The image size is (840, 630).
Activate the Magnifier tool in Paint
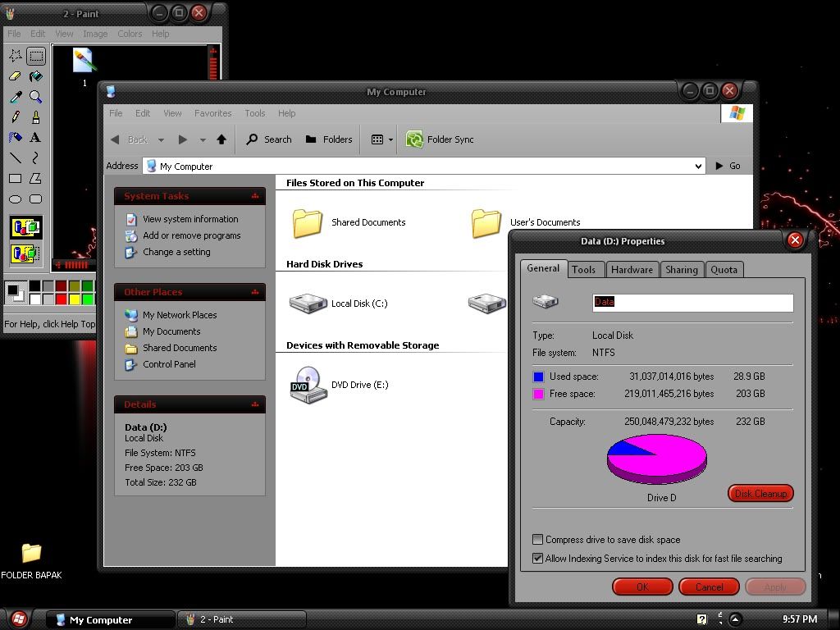click(x=36, y=97)
